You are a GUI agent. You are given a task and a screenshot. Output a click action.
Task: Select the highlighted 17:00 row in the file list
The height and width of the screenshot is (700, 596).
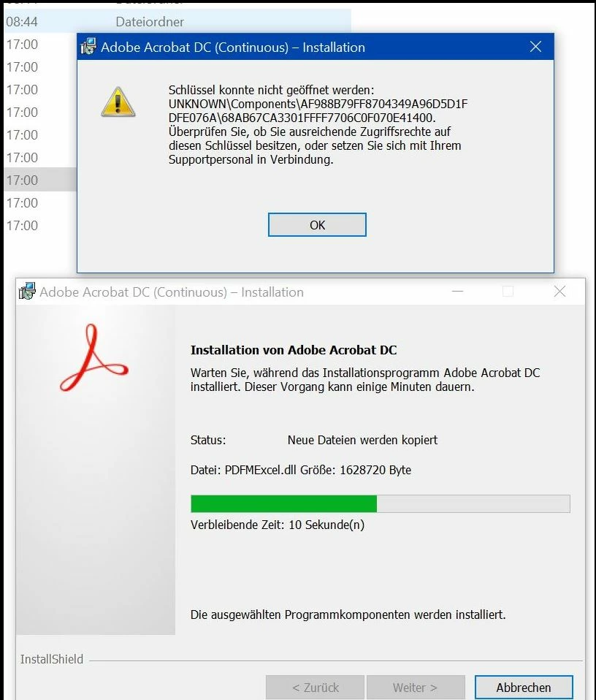40,180
